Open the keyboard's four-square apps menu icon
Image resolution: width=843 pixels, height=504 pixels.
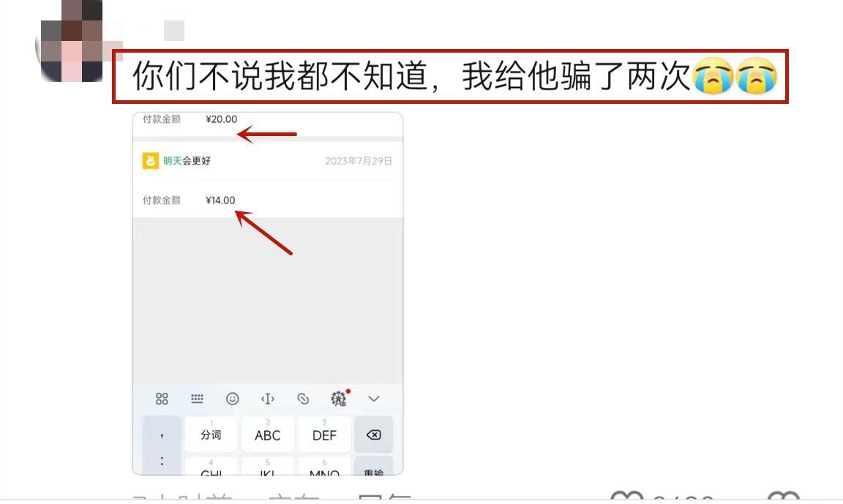pyautogui.click(x=162, y=399)
